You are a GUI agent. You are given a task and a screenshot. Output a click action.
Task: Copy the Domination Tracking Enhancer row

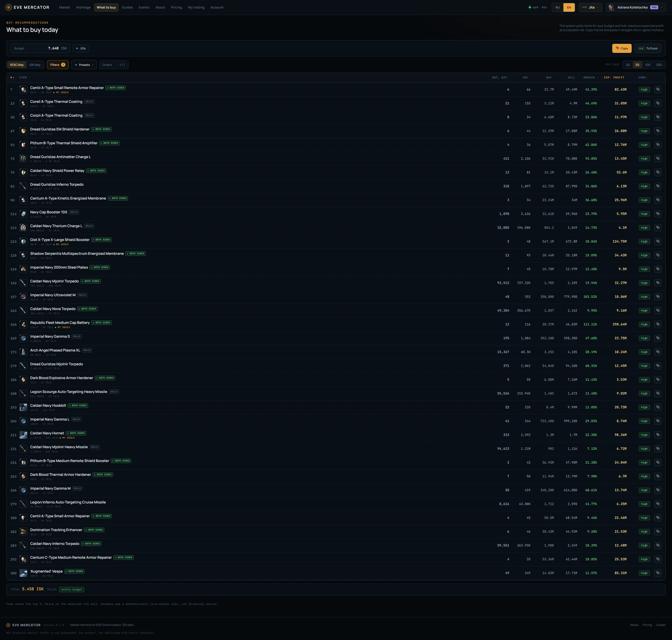click(x=658, y=531)
